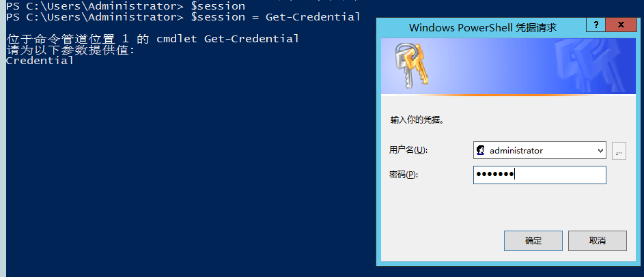Click the 密码(P) label

coord(404,175)
